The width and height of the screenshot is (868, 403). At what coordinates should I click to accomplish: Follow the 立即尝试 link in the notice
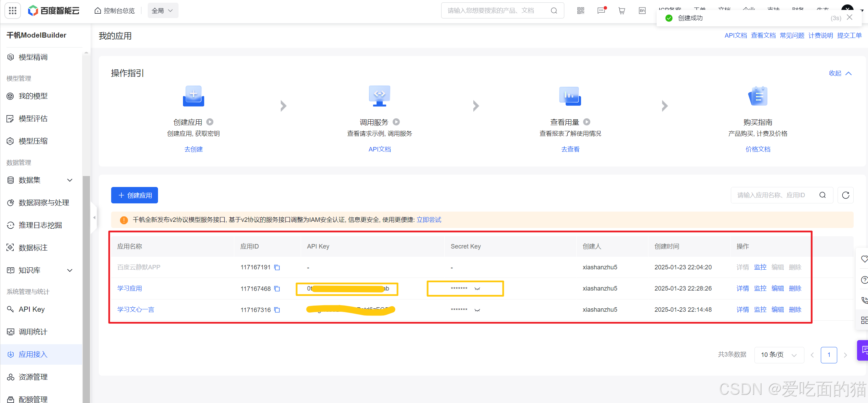(x=429, y=220)
